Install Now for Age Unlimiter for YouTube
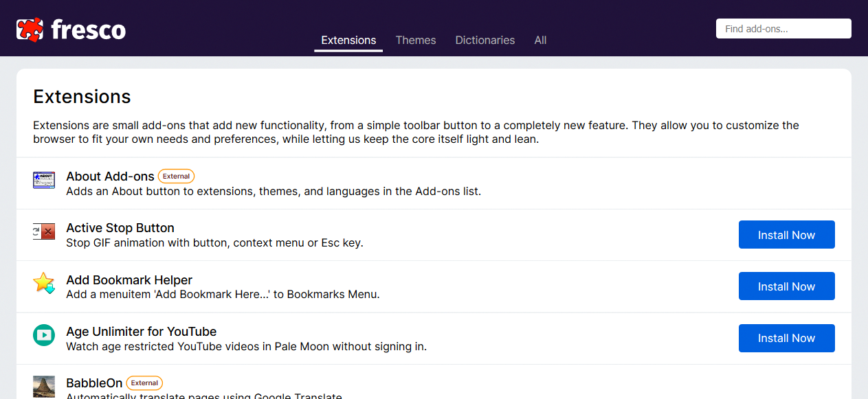 786,338
